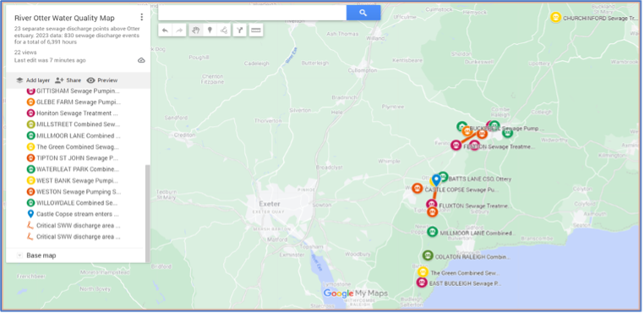Select the draw a line tool
Screen dimensions: 644x313
coord(224,30)
